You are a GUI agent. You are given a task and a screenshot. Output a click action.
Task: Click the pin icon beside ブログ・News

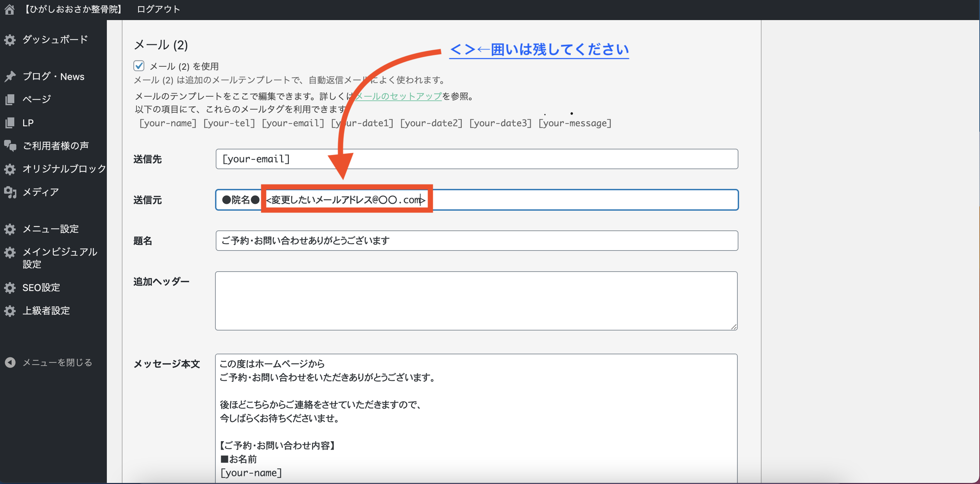[x=10, y=77]
